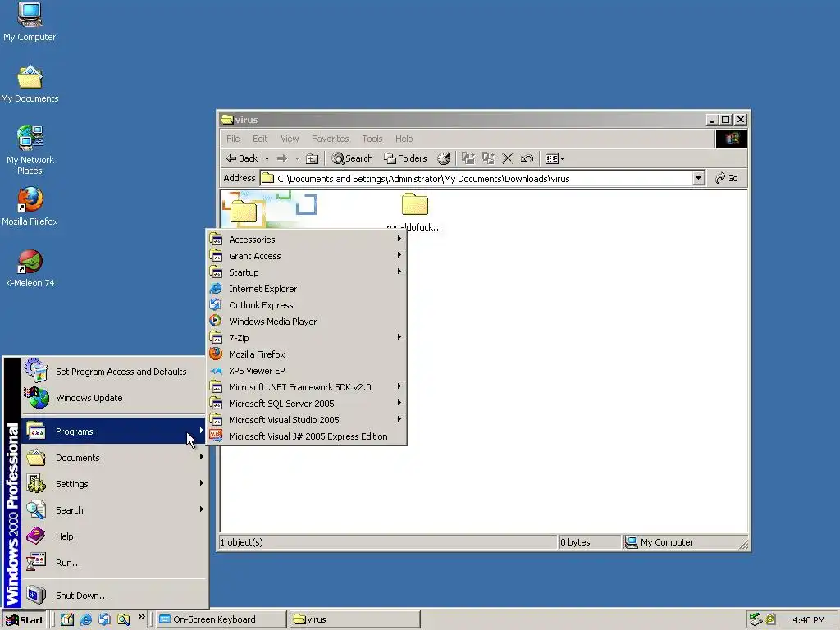Open the Forward history dropdown arrow
The width and height of the screenshot is (840, 630).
(x=297, y=158)
